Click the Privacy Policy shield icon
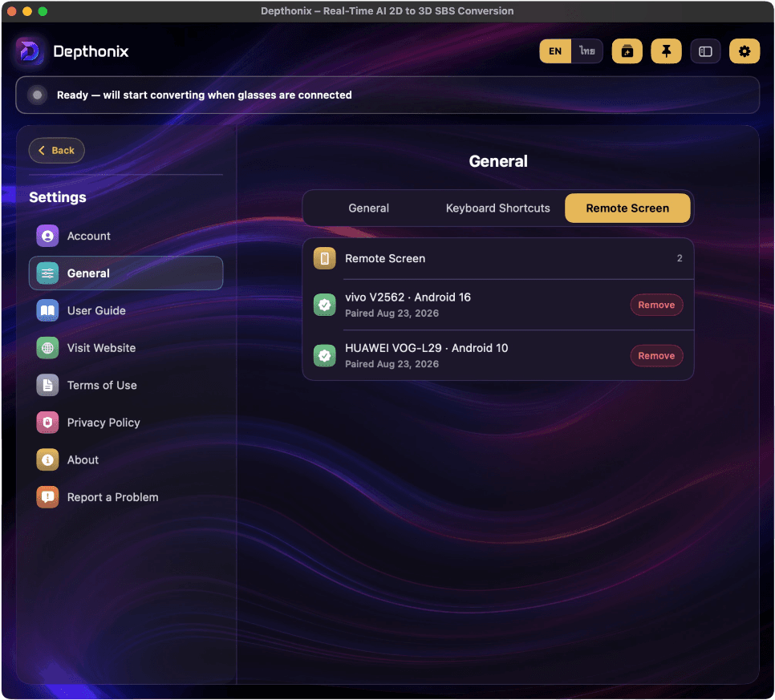Image resolution: width=775 pixels, height=700 pixels. (47, 423)
